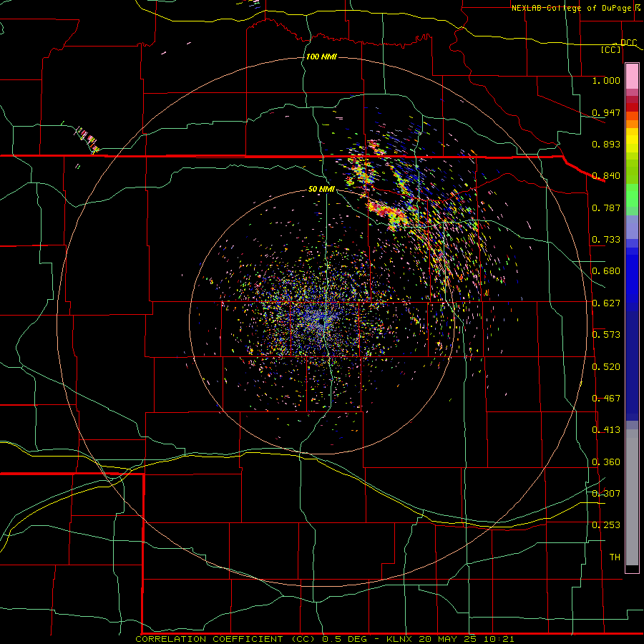This screenshot has width=644, height=644.
Task: Click the 0.253 scale value
Action: point(606,525)
